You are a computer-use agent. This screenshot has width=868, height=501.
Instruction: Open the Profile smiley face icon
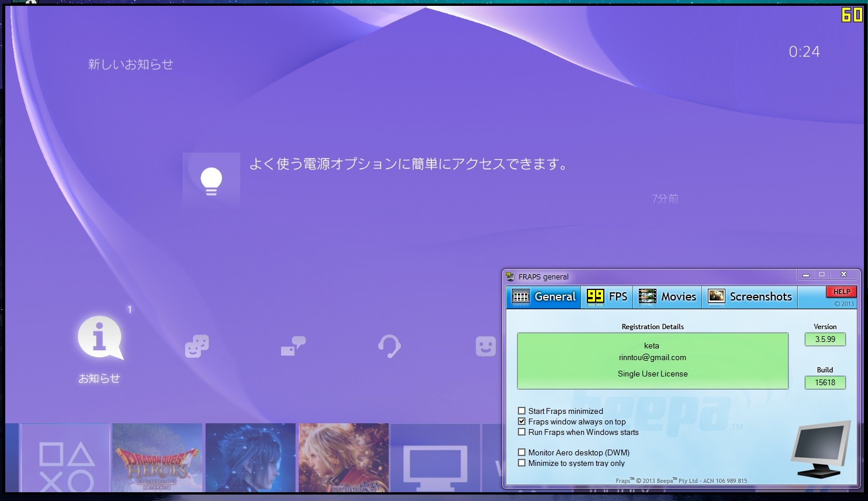(486, 346)
